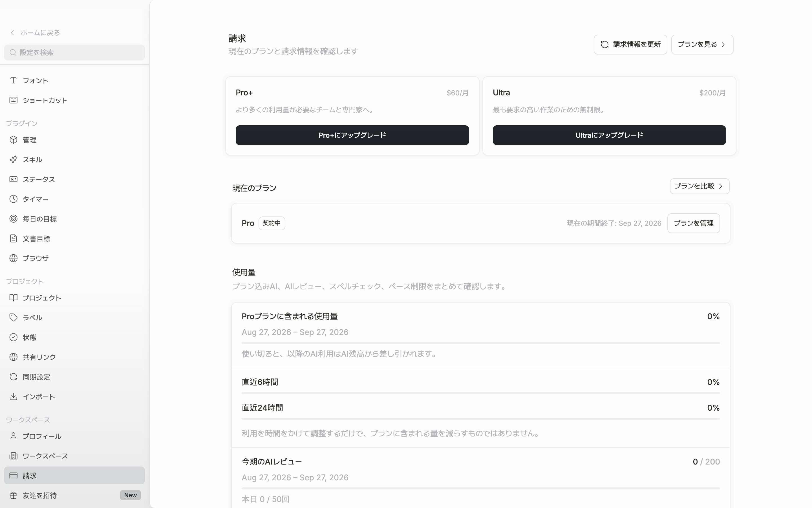Viewport: 812px width, 508px height.
Task: Click the 直近6時間 usage progress bar
Action: [x=481, y=393]
